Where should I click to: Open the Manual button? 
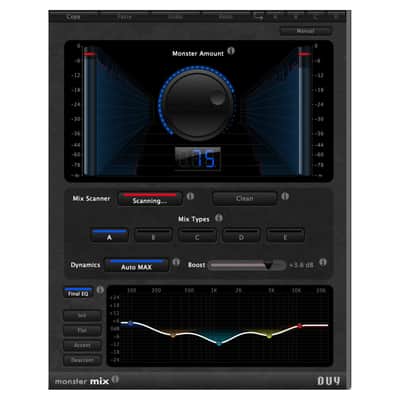(x=306, y=31)
